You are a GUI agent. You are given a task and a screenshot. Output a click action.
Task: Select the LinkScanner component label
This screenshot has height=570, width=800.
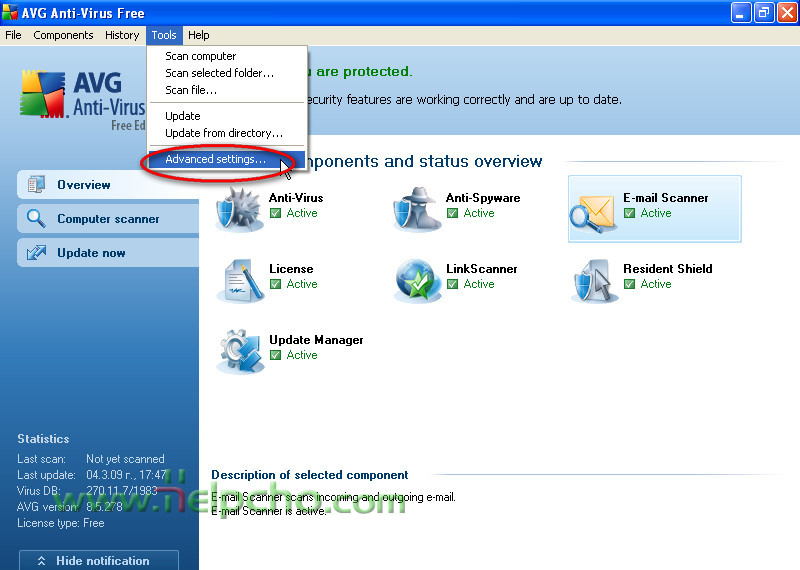[482, 269]
